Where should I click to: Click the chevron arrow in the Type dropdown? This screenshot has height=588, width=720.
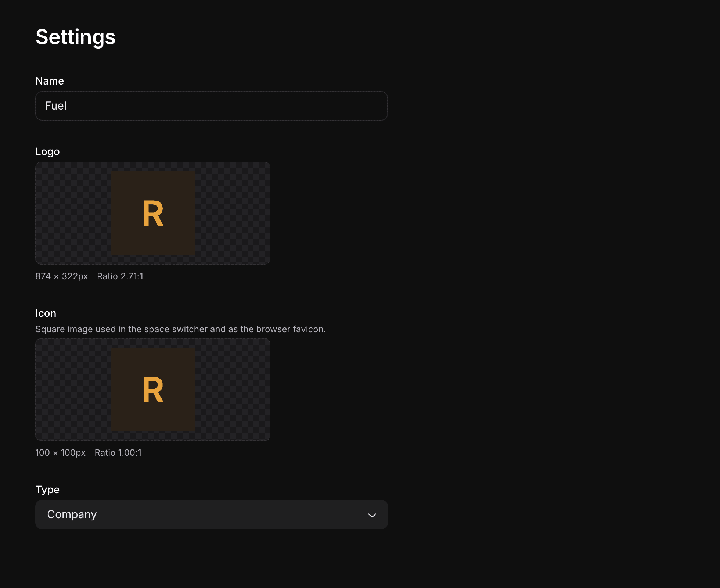[372, 515]
